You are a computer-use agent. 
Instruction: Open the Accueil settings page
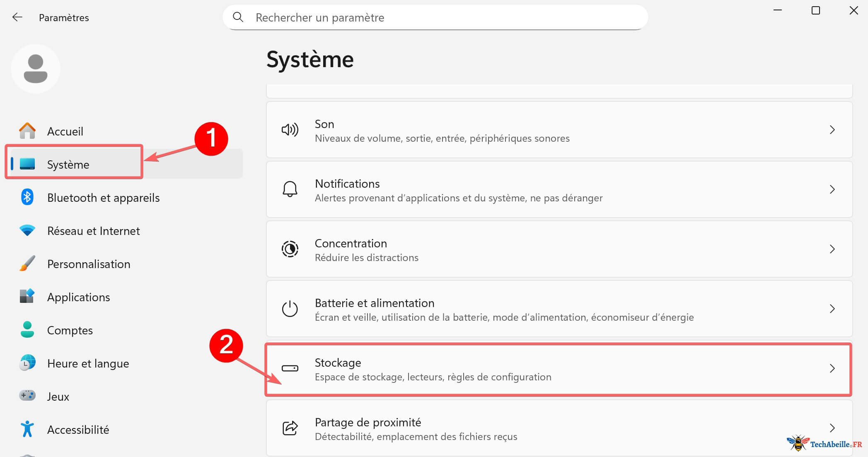coord(65,131)
